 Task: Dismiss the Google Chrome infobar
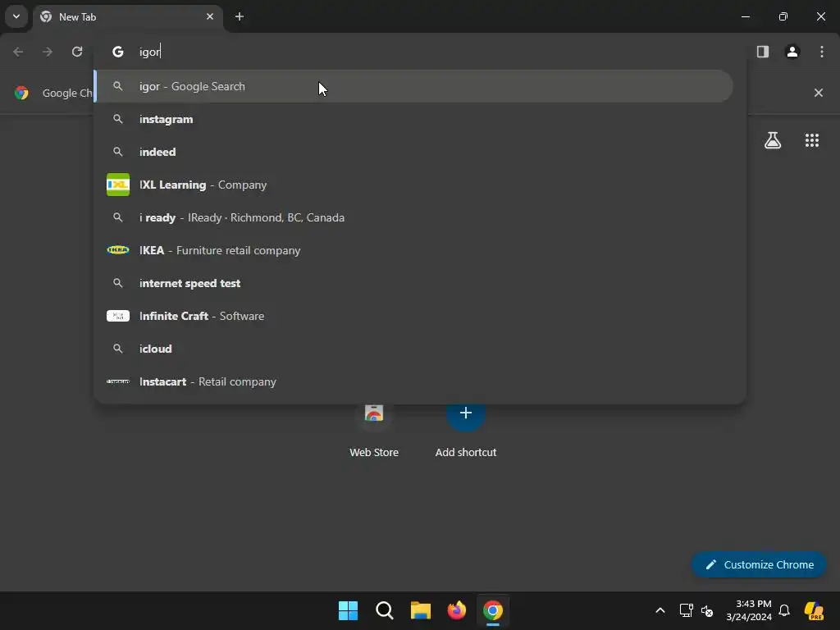(x=819, y=93)
